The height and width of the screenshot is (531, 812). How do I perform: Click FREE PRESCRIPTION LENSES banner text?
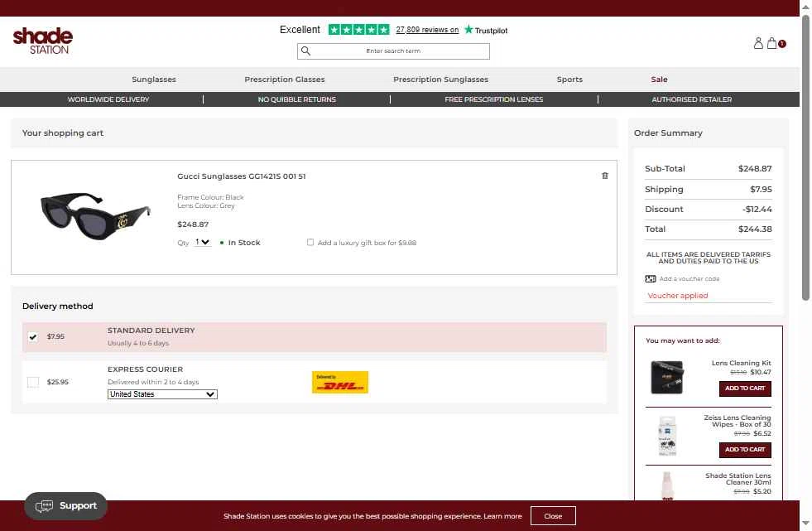point(494,99)
